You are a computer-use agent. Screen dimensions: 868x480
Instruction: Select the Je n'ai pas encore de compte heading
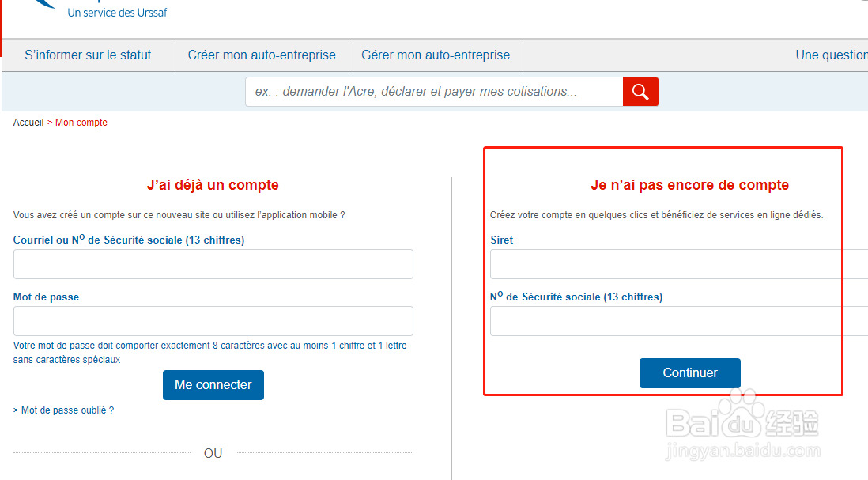(690, 185)
